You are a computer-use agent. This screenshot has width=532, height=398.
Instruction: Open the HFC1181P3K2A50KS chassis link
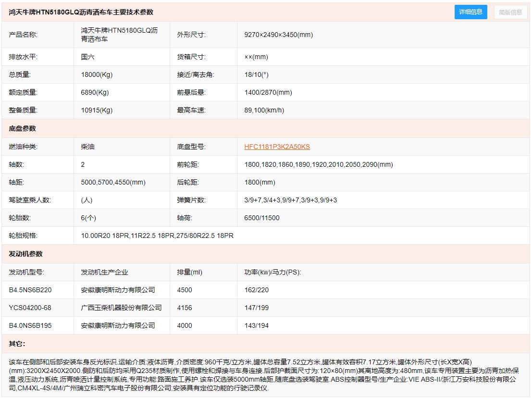(277, 147)
